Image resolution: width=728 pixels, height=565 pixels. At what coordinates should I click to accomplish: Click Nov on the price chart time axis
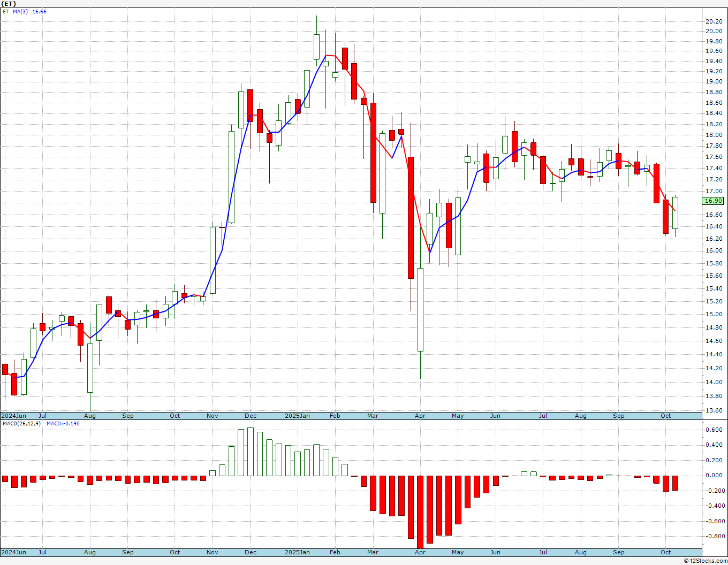point(213,416)
